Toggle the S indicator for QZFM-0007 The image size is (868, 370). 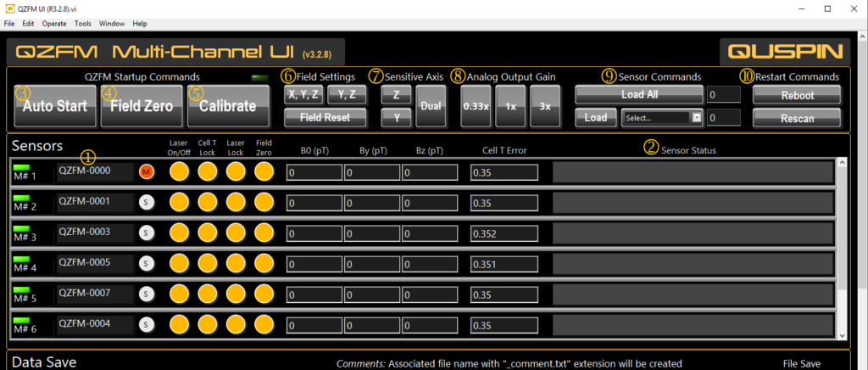click(146, 294)
